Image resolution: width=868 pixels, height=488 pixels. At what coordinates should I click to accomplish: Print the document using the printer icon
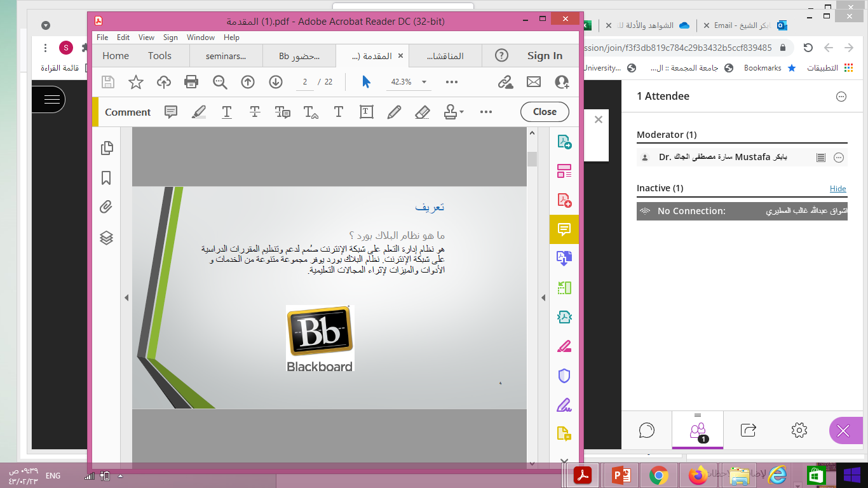coord(191,82)
